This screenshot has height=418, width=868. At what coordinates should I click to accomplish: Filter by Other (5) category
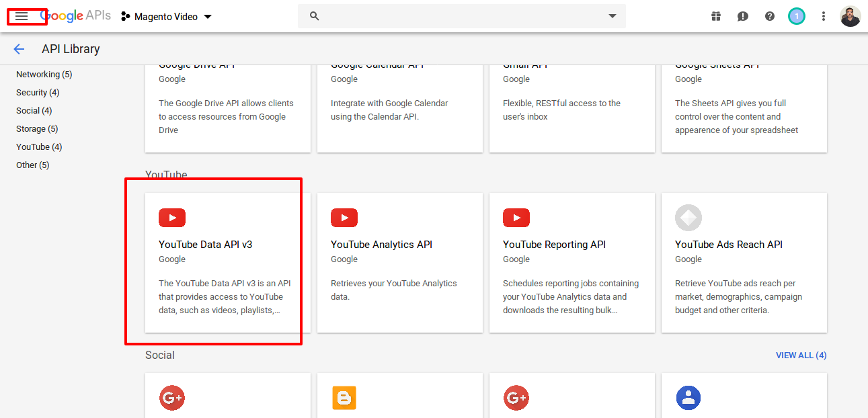[x=33, y=165]
